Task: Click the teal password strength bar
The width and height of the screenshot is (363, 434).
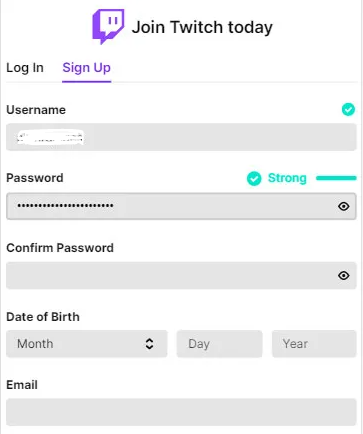Action: 336,178
